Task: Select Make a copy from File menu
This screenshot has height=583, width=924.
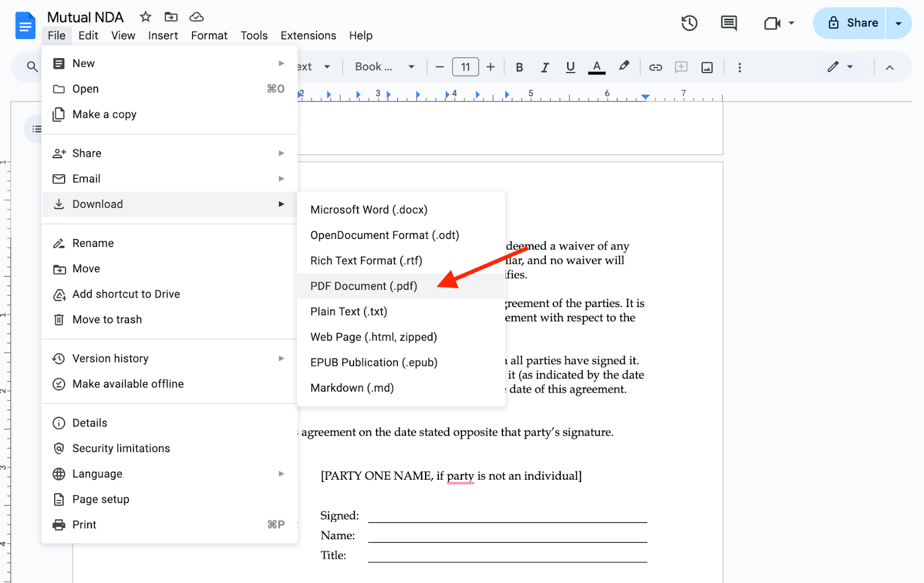Action: pos(104,114)
